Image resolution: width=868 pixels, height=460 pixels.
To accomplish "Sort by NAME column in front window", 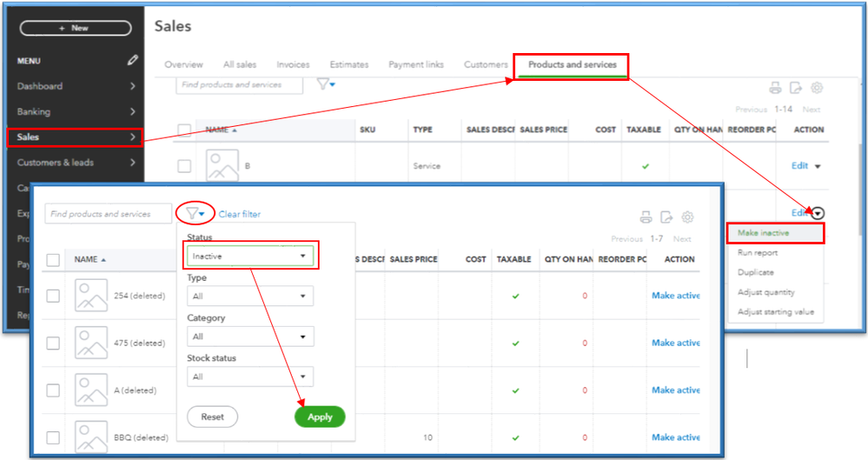I will tap(89, 259).
